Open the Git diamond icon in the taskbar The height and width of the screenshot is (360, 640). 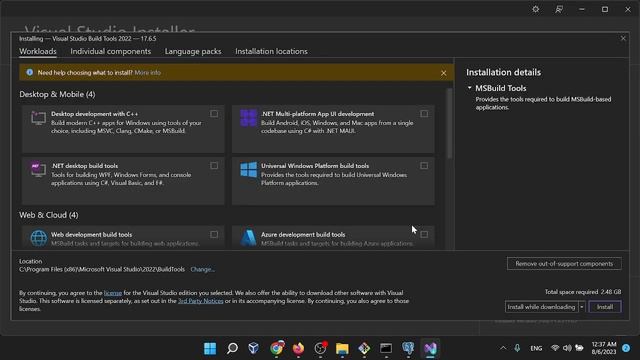coord(364,348)
